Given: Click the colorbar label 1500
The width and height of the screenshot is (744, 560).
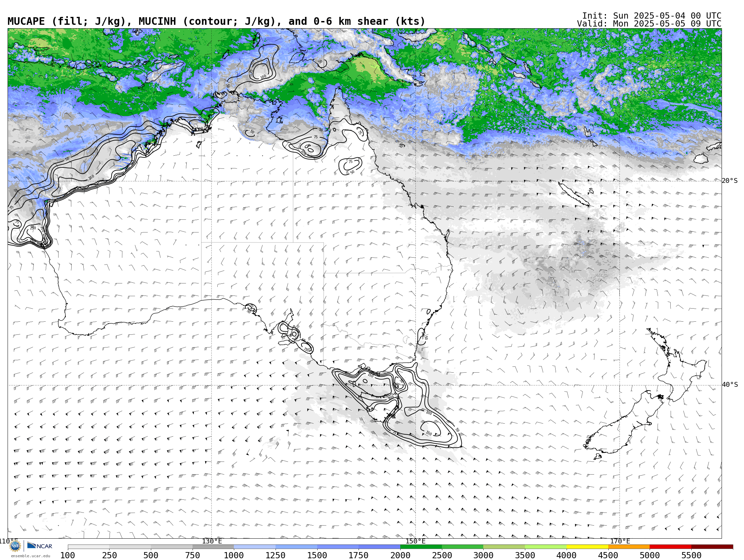Looking at the screenshot, I should point(317,556).
